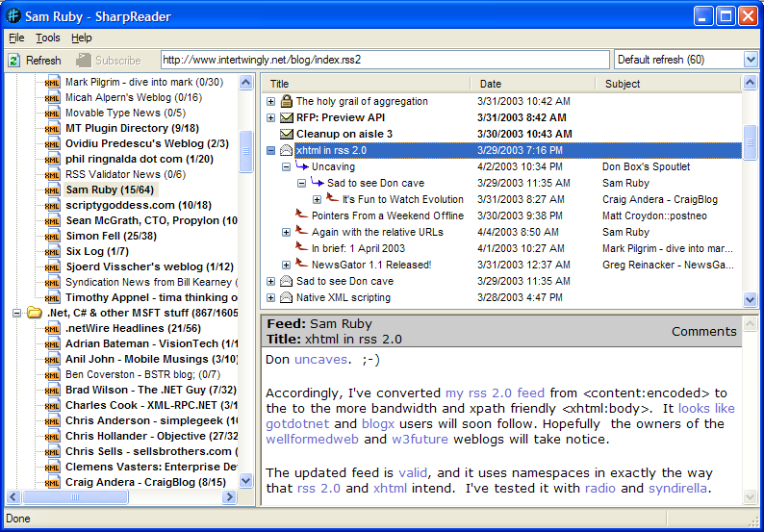This screenshot has width=764, height=532.
Task: Select the Sjoerd Visscher's weblog feed
Action: pos(149,267)
